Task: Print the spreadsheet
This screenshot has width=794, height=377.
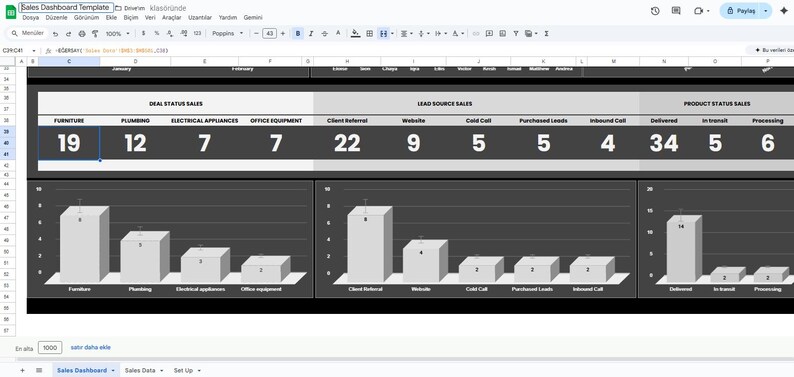Action: click(82, 33)
